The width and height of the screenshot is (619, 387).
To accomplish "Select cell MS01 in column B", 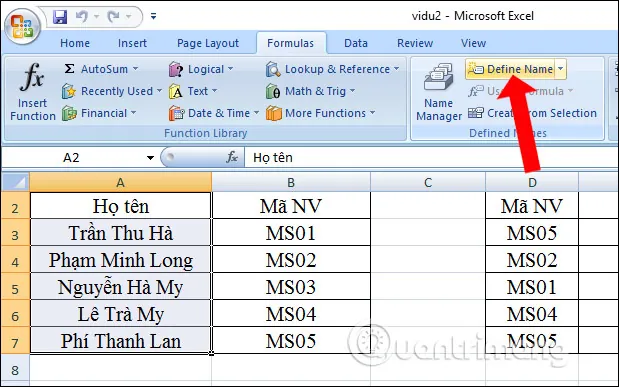I will (291, 233).
